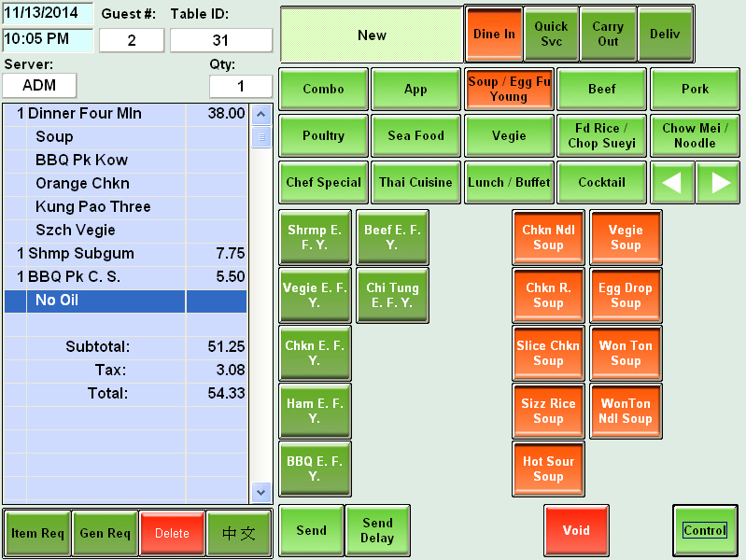Click the Send Delay button
Screen dimensions: 746x560
377,531
